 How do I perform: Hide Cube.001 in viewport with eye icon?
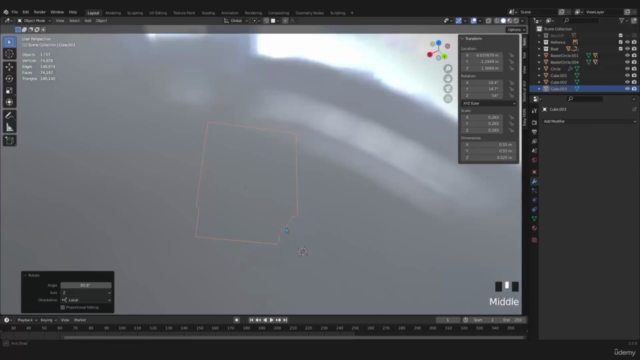coord(627,76)
